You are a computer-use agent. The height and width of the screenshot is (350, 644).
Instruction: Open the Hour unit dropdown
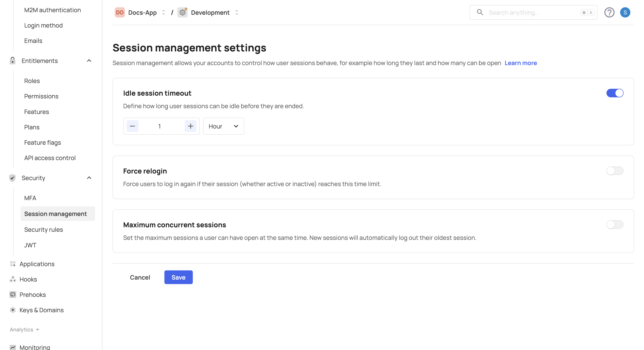point(223,126)
